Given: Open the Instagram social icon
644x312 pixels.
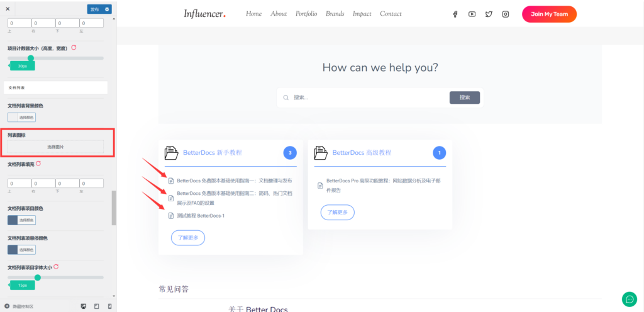Looking at the screenshot, I should [506, 14].
